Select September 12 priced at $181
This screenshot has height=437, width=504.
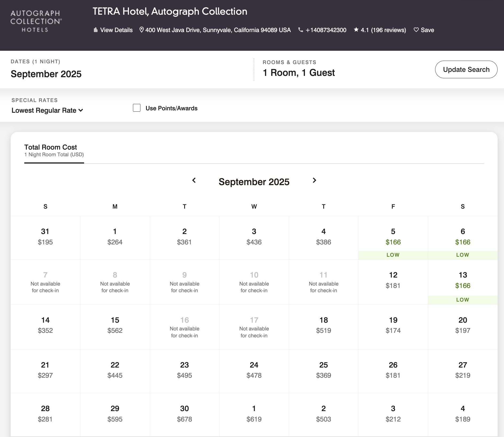393,282
